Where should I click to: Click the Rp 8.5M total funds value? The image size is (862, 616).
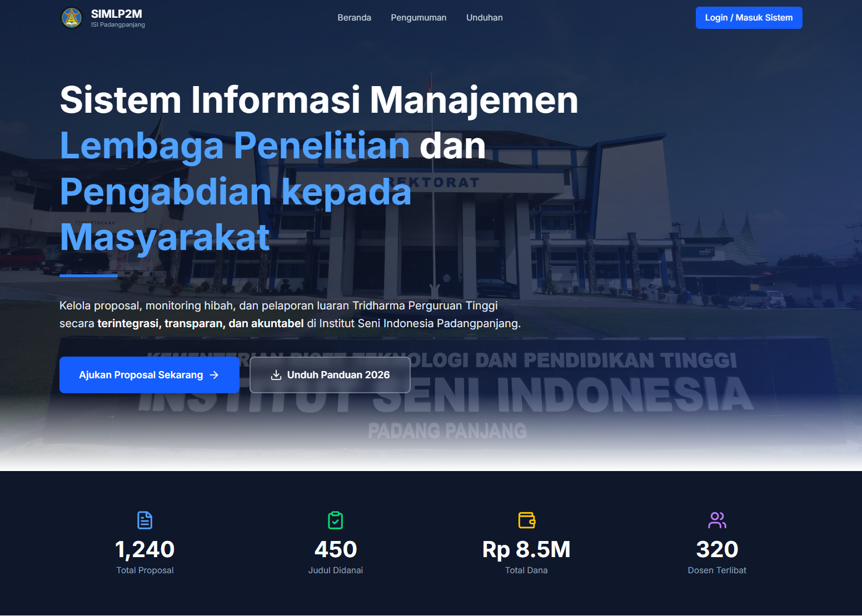(x=526, y=549)
